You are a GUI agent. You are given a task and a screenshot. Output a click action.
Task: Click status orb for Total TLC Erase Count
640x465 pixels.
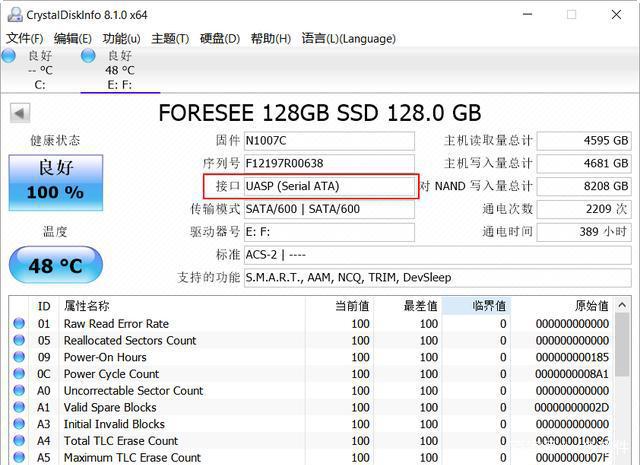point(19,441)
